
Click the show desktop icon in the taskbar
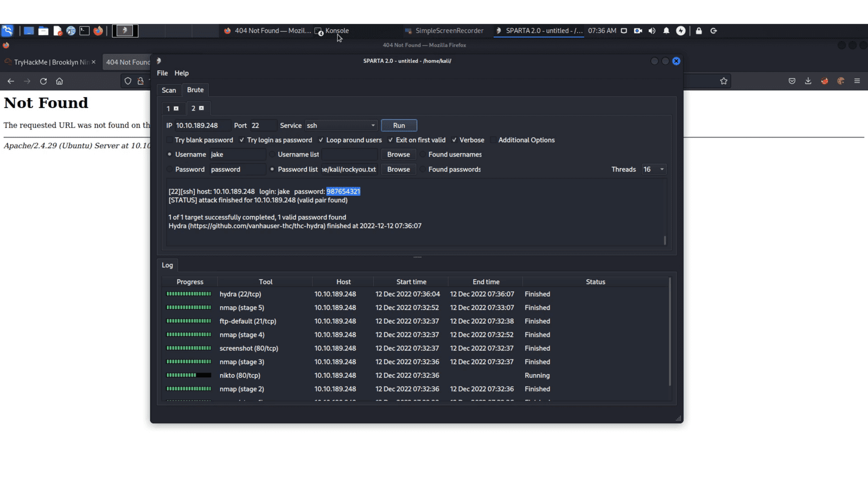pos(29,31)
